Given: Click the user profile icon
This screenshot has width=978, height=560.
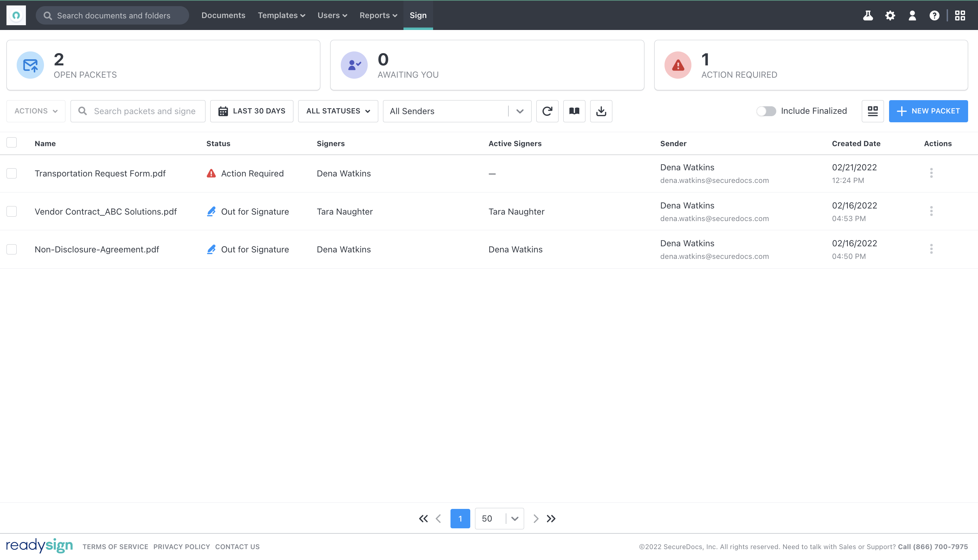Looking at the screenshot, I should (912, 15).
